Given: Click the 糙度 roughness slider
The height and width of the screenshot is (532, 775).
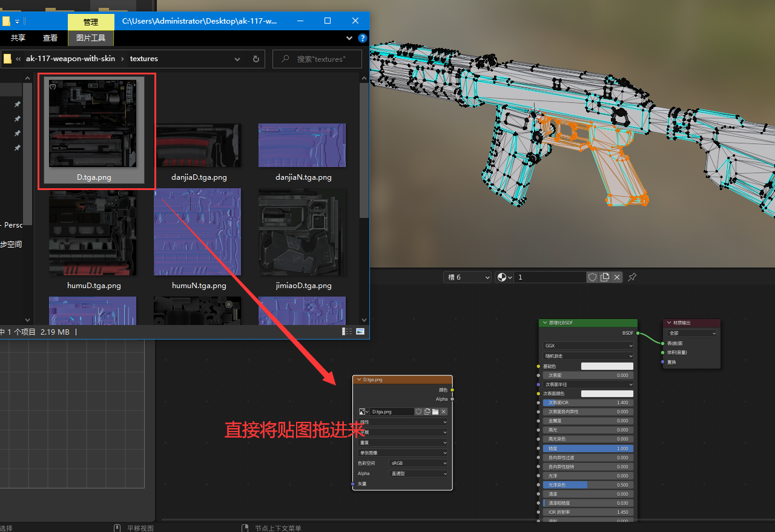Looking at the screenshot, I should (588, 448).
